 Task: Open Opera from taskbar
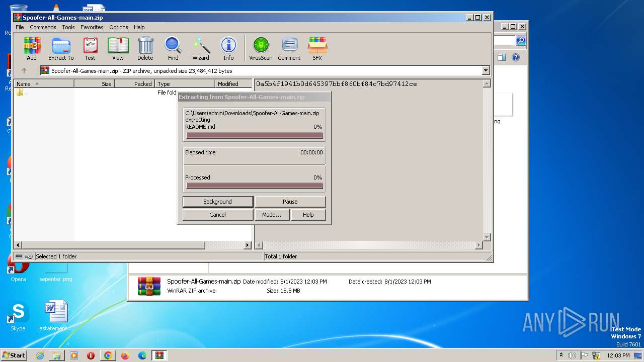(x=91, y=355)
